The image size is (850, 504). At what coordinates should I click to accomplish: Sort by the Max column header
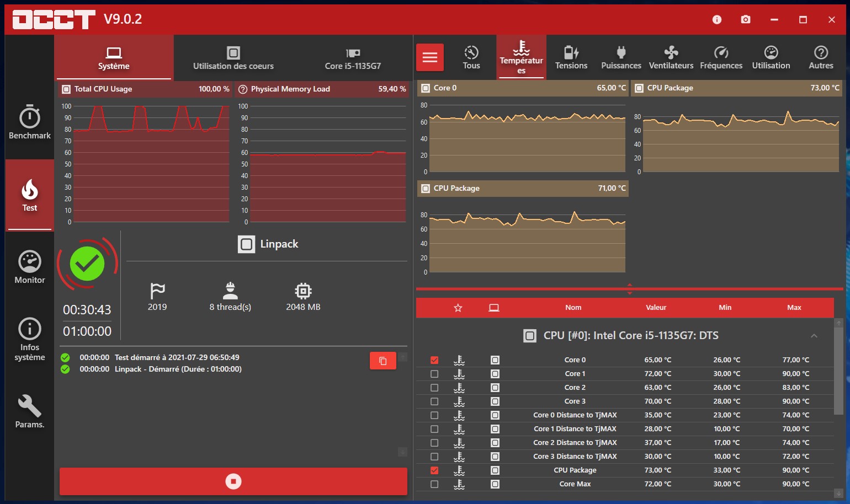794,308
